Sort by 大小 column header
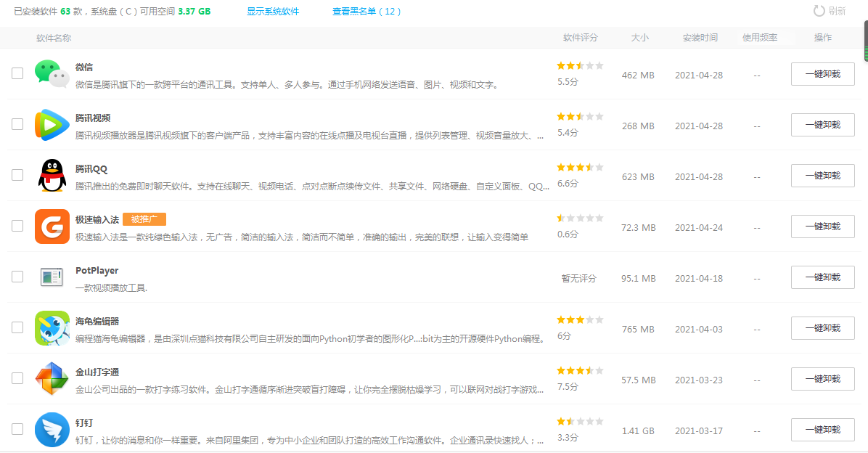The width and height of the screenshot is (868, 453). point(640,38)
